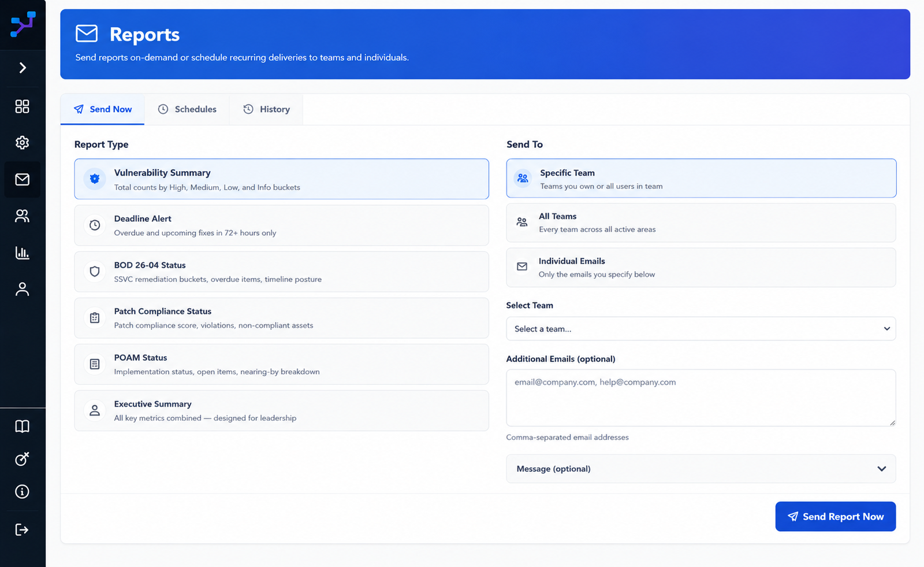Click the shield icon on BOD 26-04 Status
This screenshot has height=567, width=924.
(95, 272)
